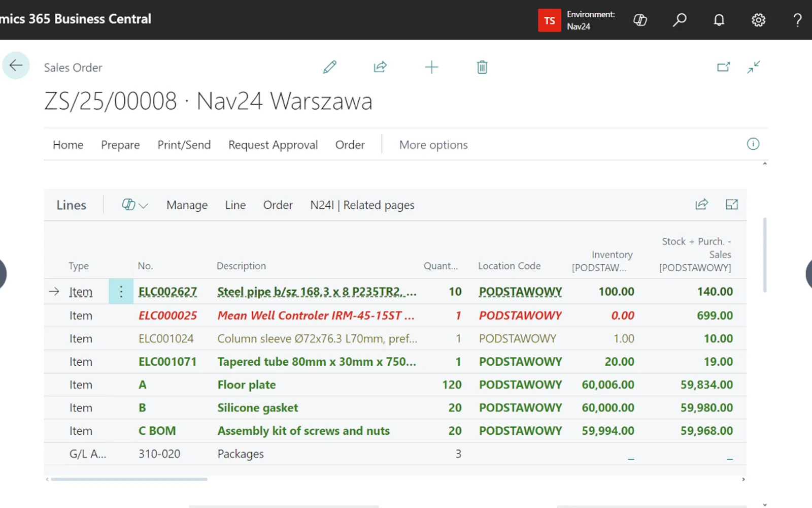
Task: Open page in new window icon
Action: coord(723,67)
